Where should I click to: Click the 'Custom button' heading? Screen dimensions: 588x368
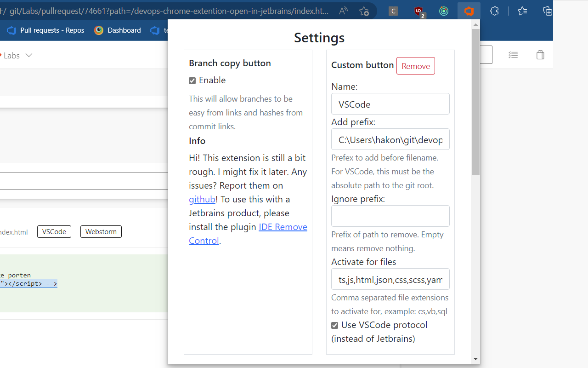click(x=362, y=65)
